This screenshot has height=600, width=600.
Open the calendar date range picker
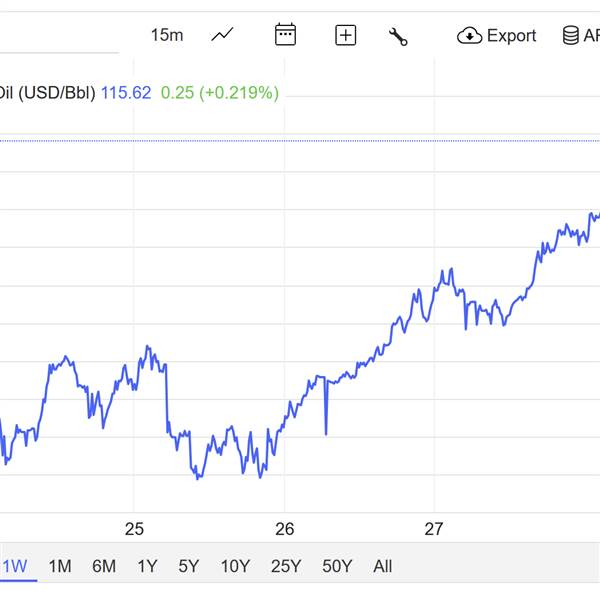(x=285, y=35)
